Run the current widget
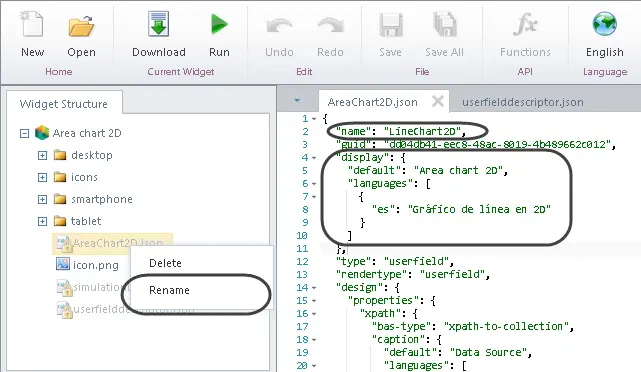The width and height of the screenshot is (641, 372). (x=219, y=24)
